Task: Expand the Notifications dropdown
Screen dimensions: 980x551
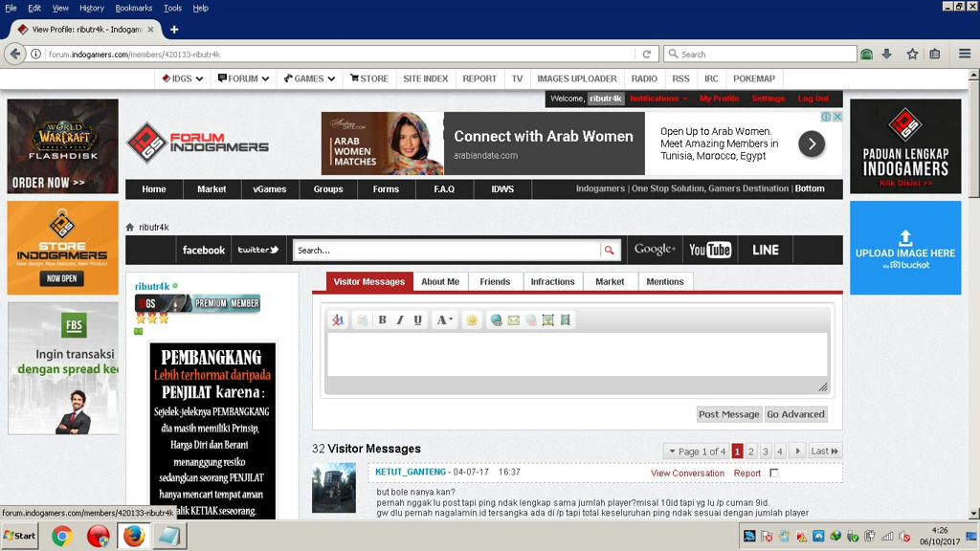Action: pyautogui.click(x=658, y=99)
